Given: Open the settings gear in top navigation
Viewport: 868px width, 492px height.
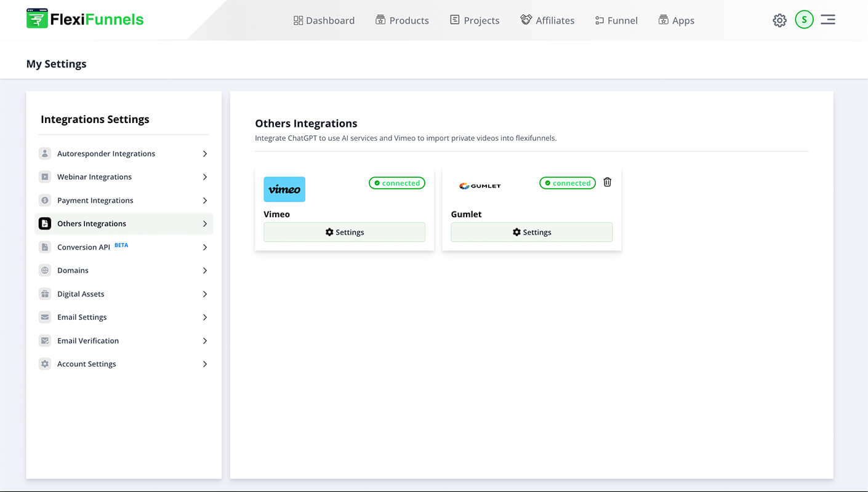Looking at the screenshot, I should tap(779, 20).
